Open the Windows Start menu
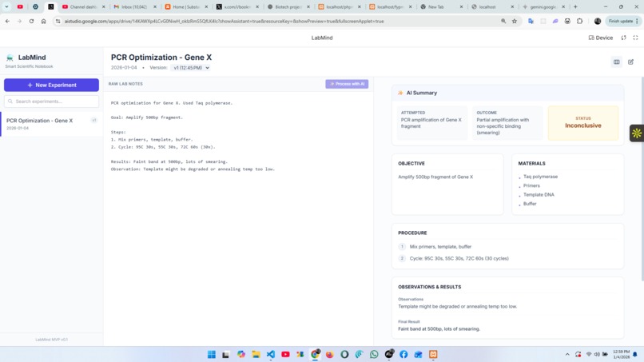 coord(212,354)
